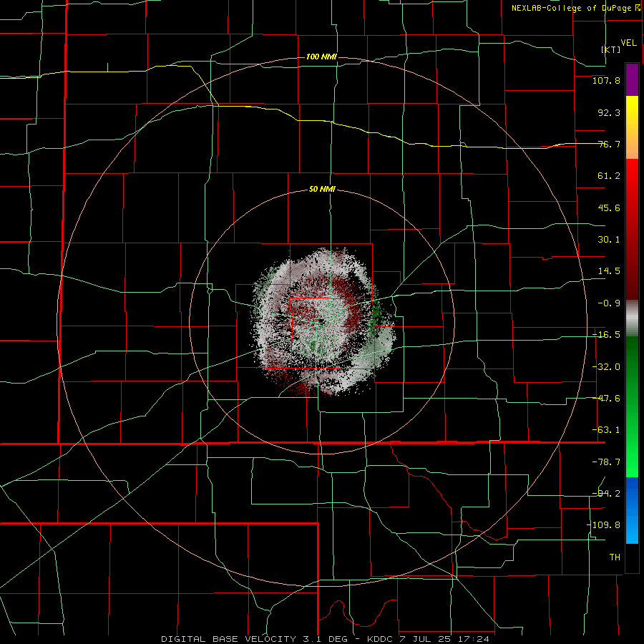
Task: Pick the gray segment of the color bar
Action: [x=632, y=318]
